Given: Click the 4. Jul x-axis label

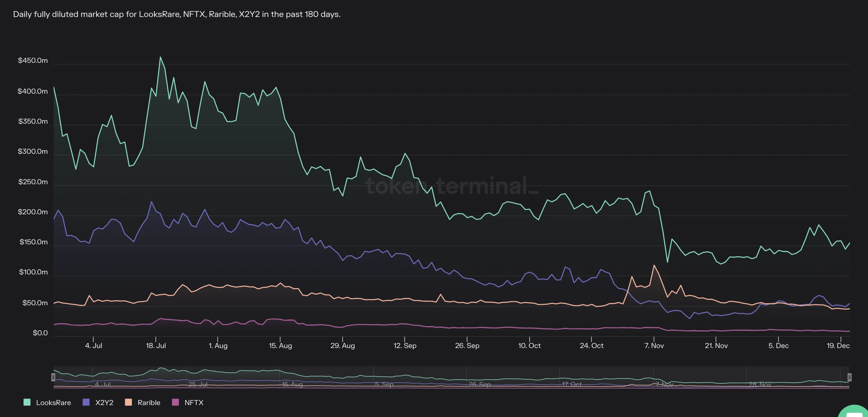Looking at the screenshot, I should (94, 346).
